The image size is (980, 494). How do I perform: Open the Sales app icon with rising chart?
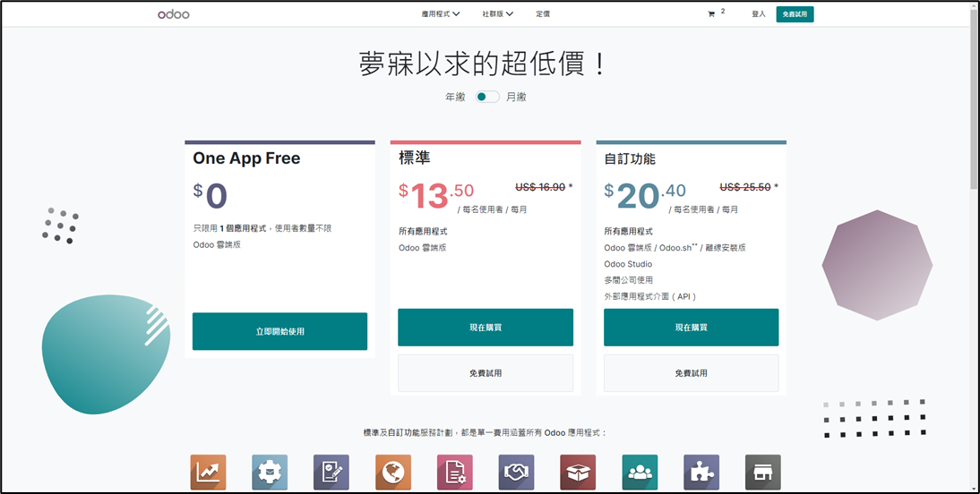pyautogui.click(x=208, y=473)
